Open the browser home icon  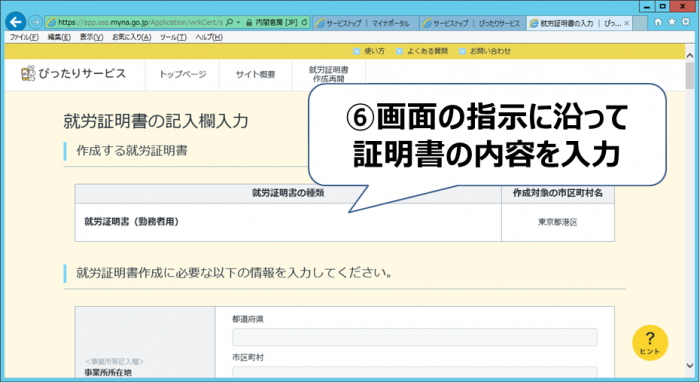tap(658, 22)
